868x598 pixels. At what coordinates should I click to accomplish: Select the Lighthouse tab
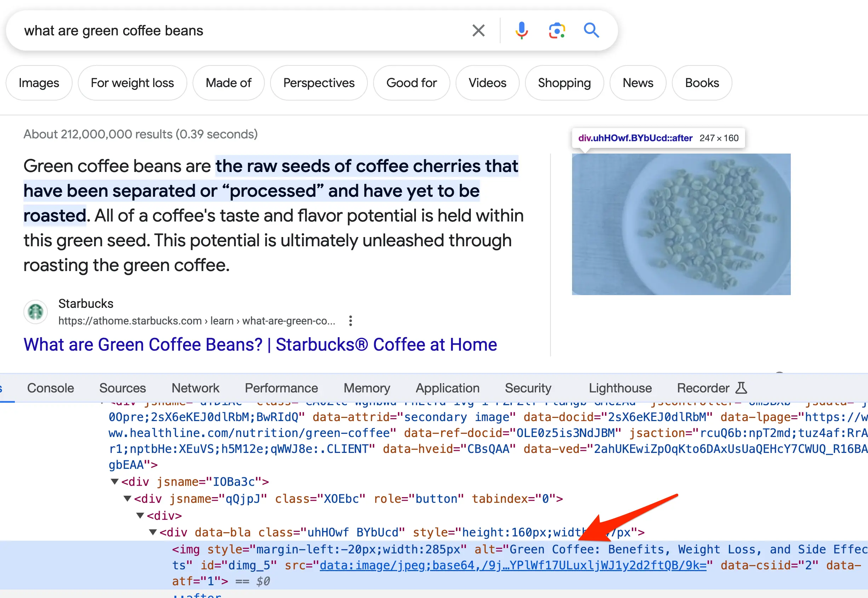coord(620,388)
